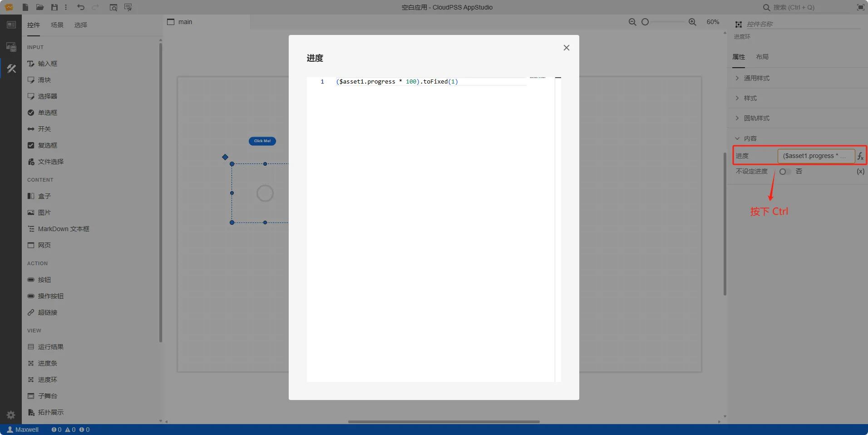Click the 60% zoom level text

(x=713, y=22)
